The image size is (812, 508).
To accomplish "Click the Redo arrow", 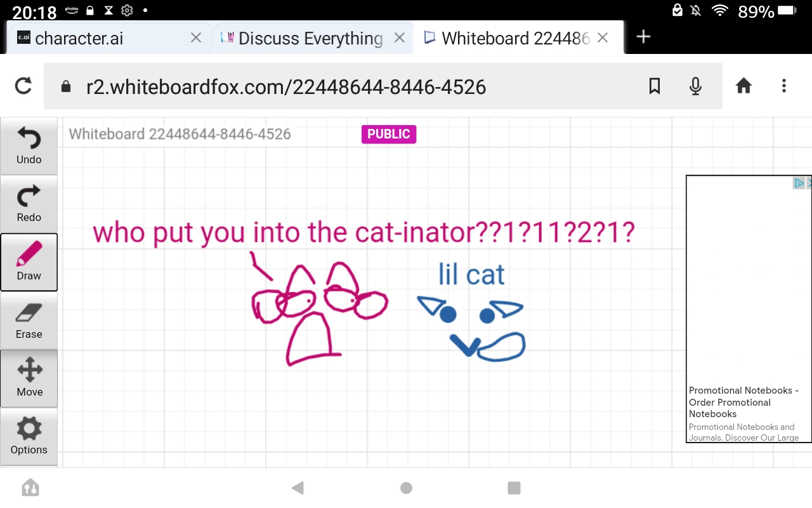I will [x=29, y=203].
